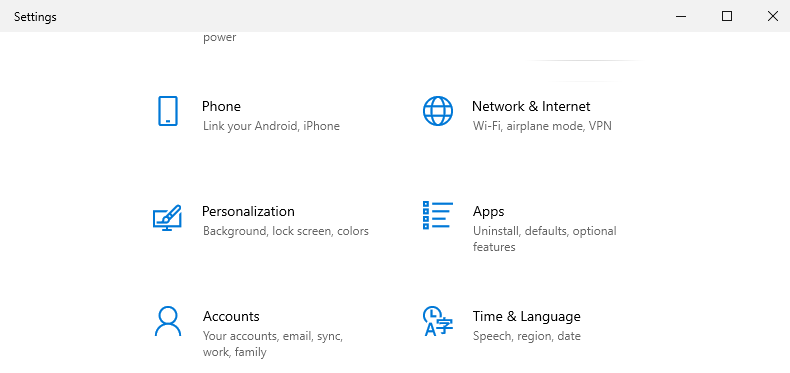The image size is (790, 373).
Task: Click "Wi-Fi, airplane mode, VPN" description
Action: pyautogui.click(x=542, y=126)
